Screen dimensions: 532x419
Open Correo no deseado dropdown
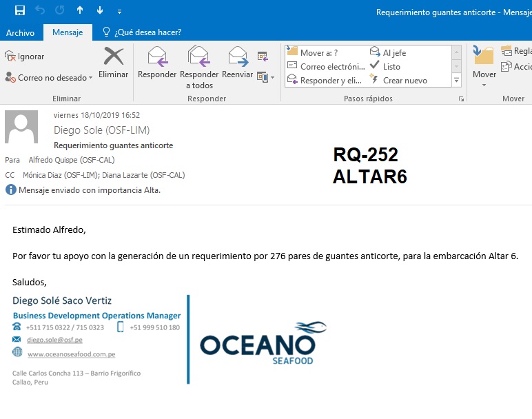click(x=48, y=78)
